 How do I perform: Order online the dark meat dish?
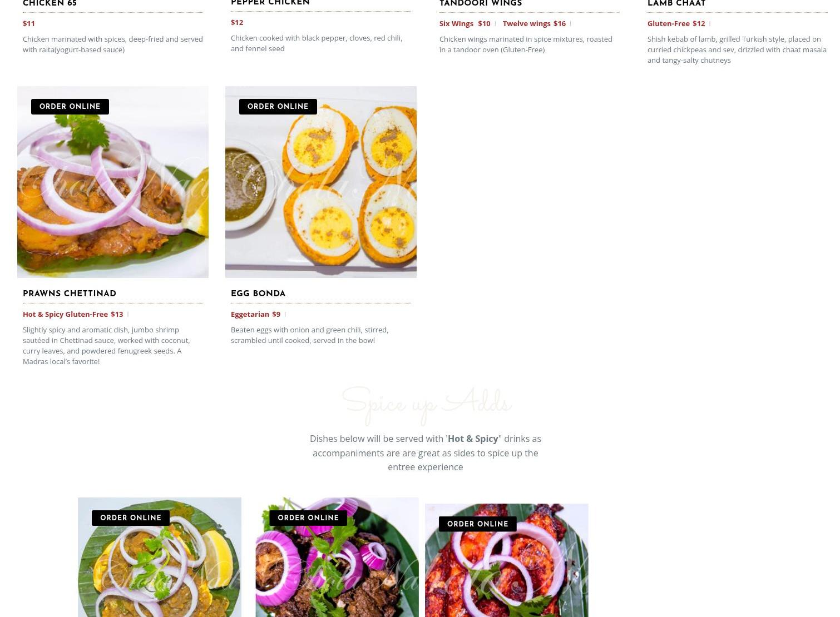point(308,518)
